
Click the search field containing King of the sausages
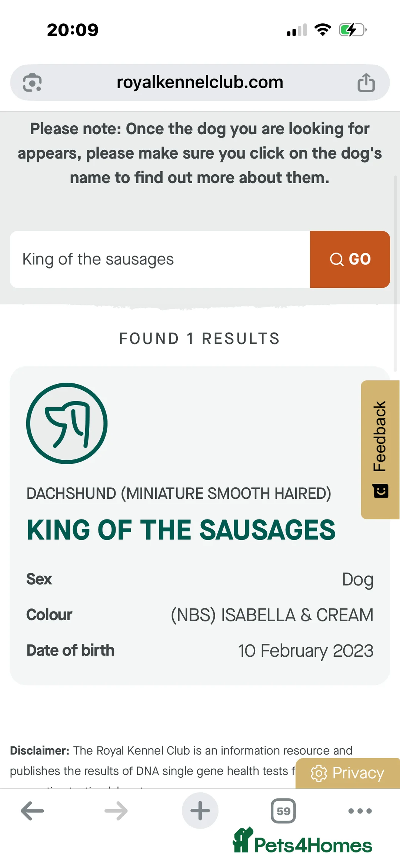pos(159,259)
